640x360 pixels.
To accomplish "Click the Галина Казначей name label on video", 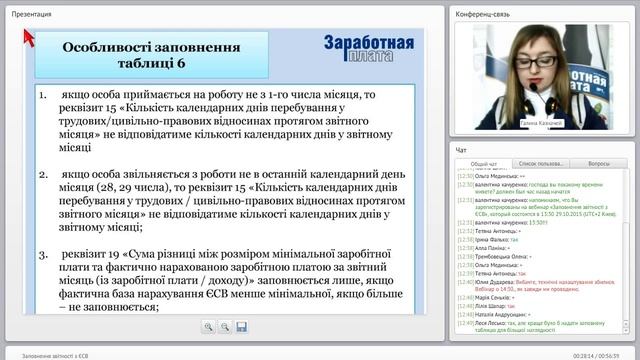I will (542, 123).
